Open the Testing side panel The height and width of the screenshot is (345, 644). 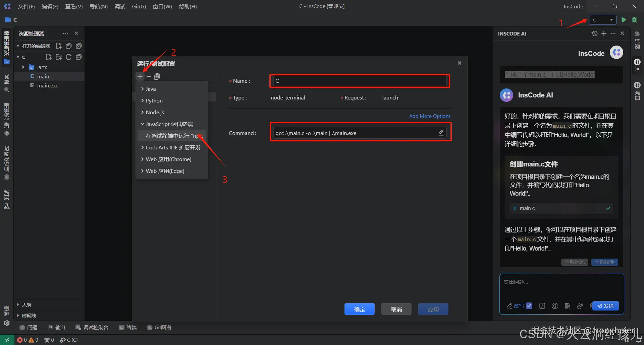[x=7, y=200]
